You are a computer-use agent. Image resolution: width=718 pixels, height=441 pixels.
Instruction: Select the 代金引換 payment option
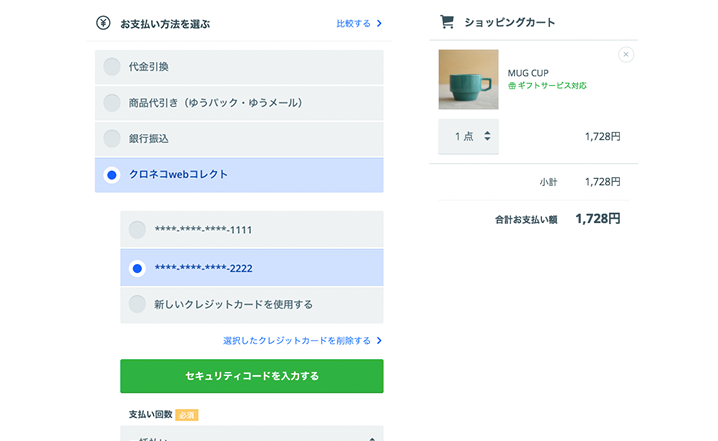tap(112, 67)
